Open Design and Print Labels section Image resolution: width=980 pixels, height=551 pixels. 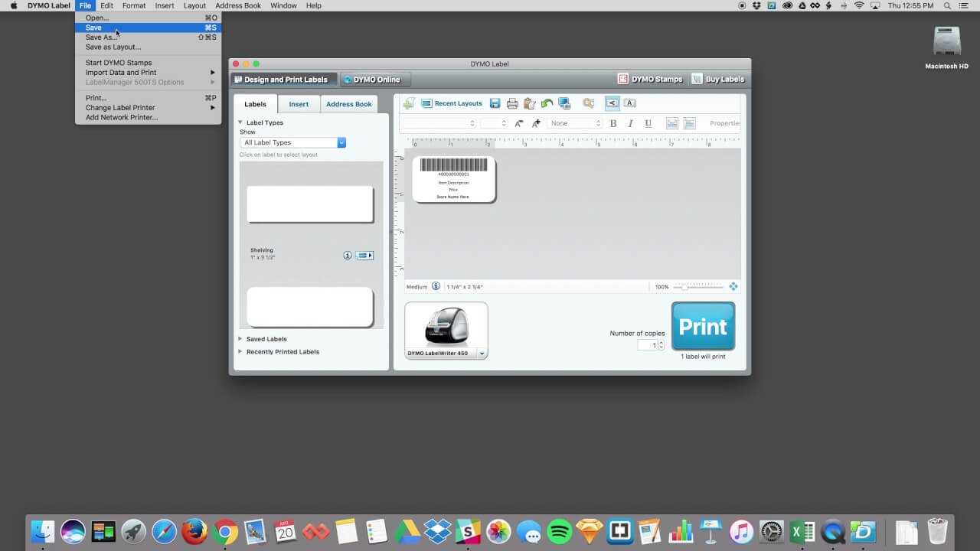284,80
